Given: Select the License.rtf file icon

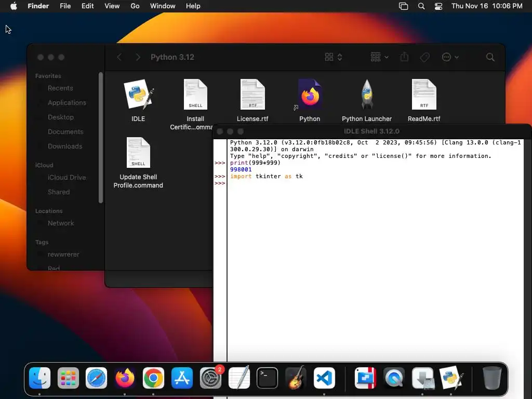Looking at the screenshot, I should pyautogui.click(x=252, y=95).
